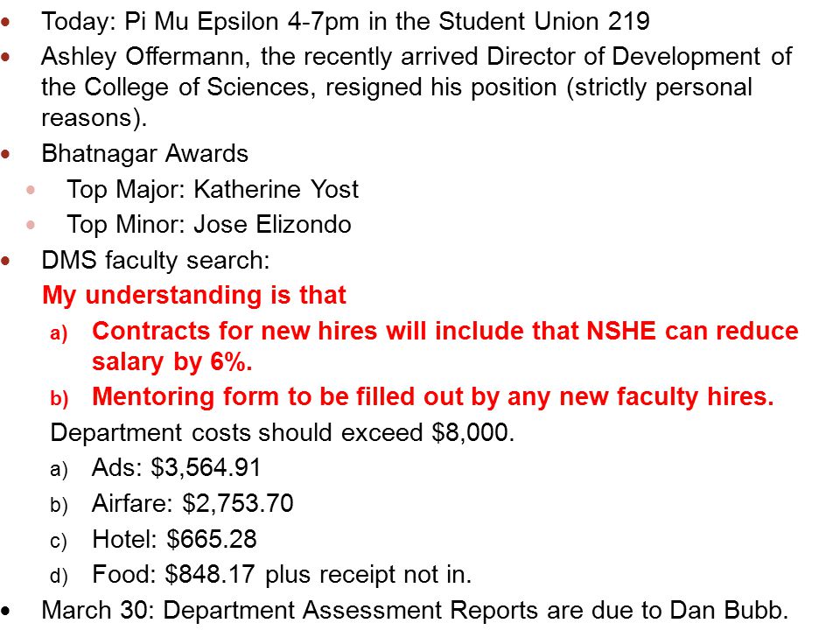Click 'salary by 6%.' red text

(172, 362)
